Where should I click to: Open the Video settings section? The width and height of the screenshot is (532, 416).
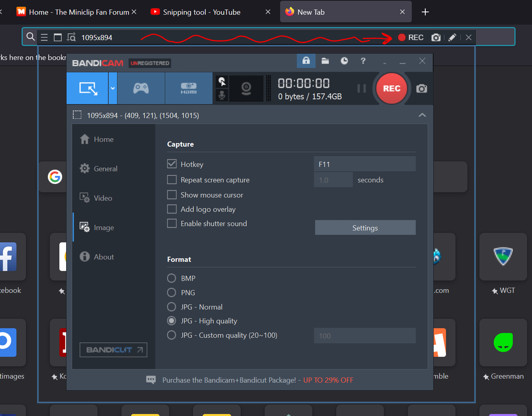(x=96, y=198)
